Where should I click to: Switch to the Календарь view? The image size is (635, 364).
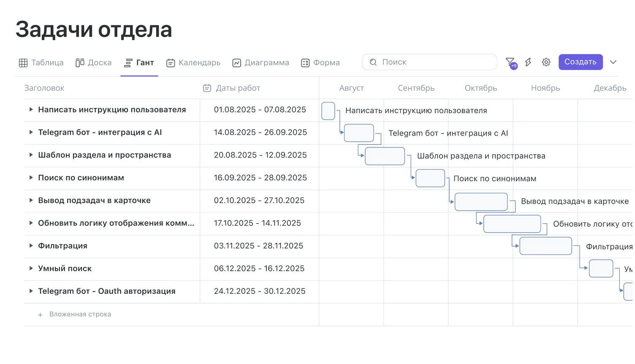click(x=193, y=63)
